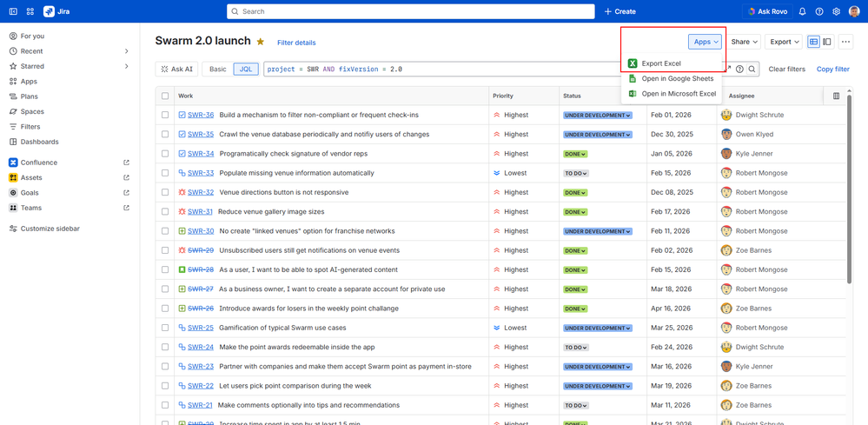Open the settings gear in the header
868x425 pixels.
point(837,11)
